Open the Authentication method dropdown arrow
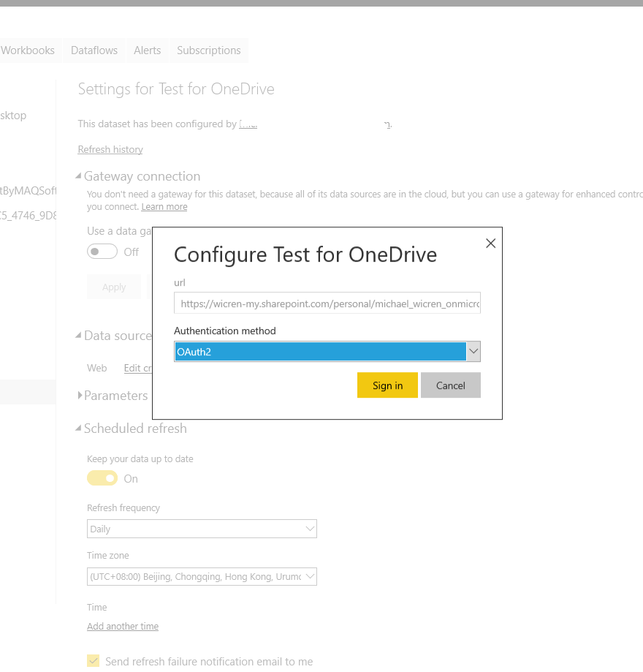 point(473,352)
